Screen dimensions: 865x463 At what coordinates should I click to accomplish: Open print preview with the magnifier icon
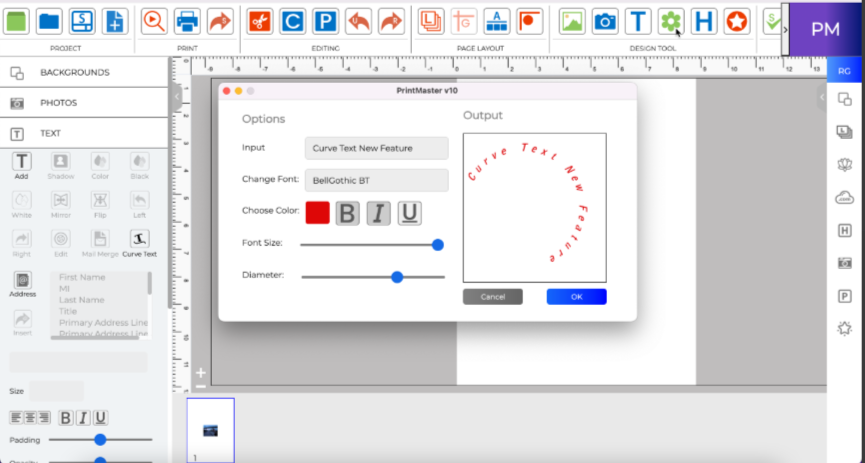click(154, 22)
